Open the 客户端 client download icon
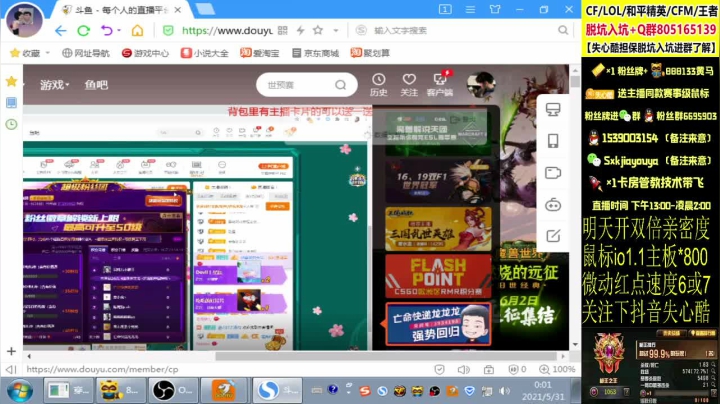Image resolution: width=720 pixels, height=404 pixels. click(440, 85)
